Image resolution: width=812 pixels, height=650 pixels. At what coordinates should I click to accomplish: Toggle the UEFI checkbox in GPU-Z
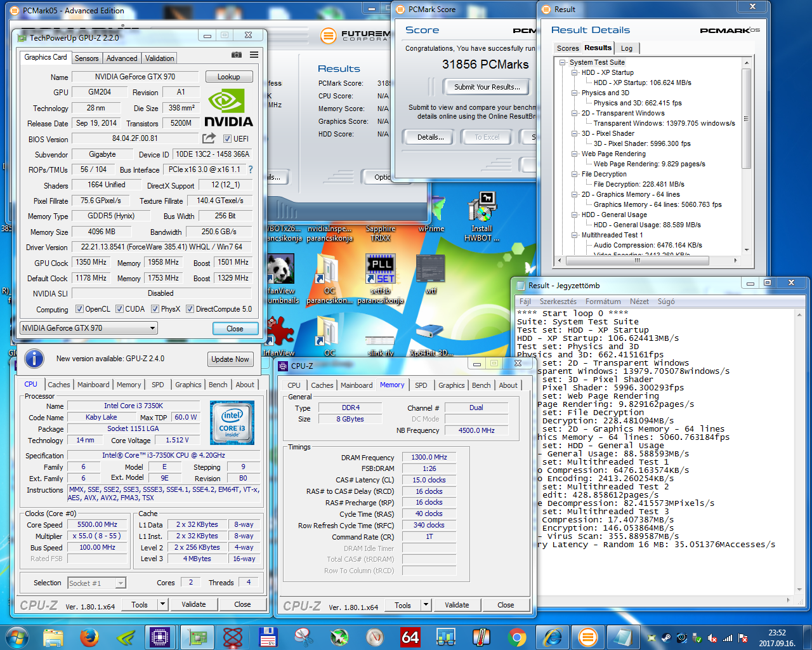coord(227,138)
